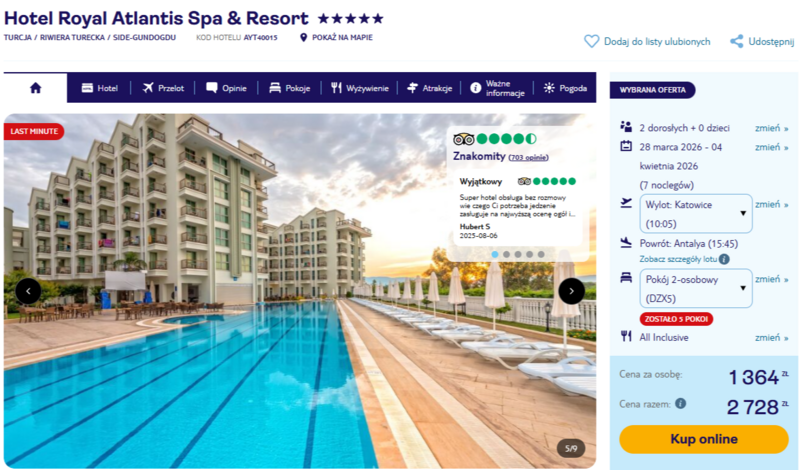Open the Wyżywienie tab
Image resolution: width=800 pixels, height=470 pixels.
tap(360, 88)
